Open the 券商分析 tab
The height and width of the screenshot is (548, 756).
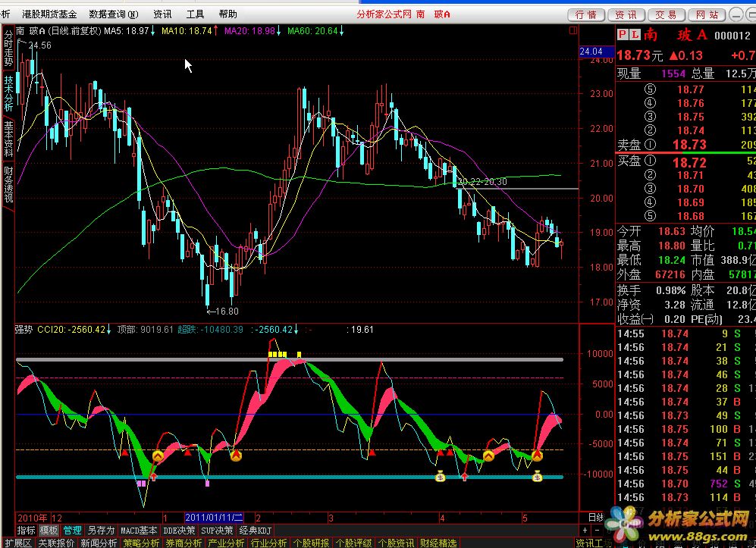[184, 543]
